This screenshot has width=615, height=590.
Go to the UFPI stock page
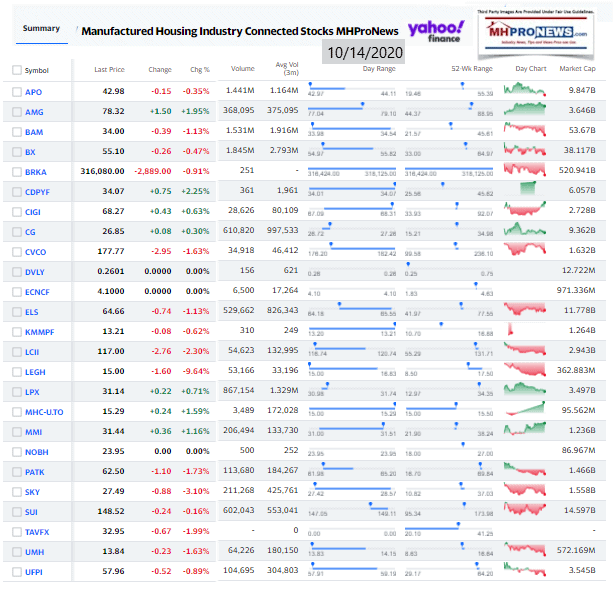[36, 572]
